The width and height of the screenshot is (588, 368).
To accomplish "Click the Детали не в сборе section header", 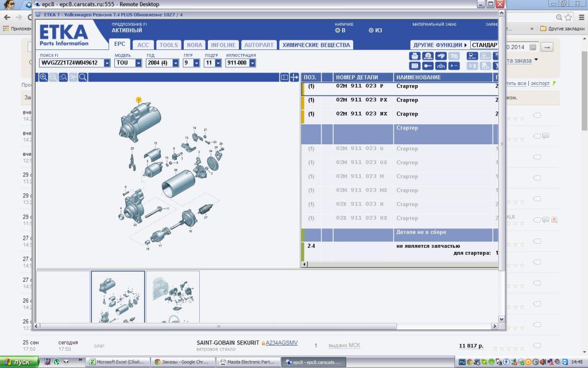I will pos(400,235).
